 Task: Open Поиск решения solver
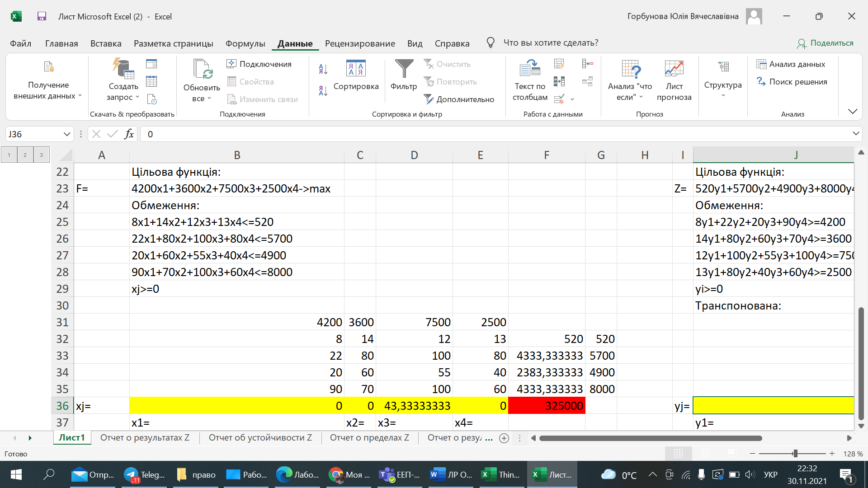pos(792,81)
